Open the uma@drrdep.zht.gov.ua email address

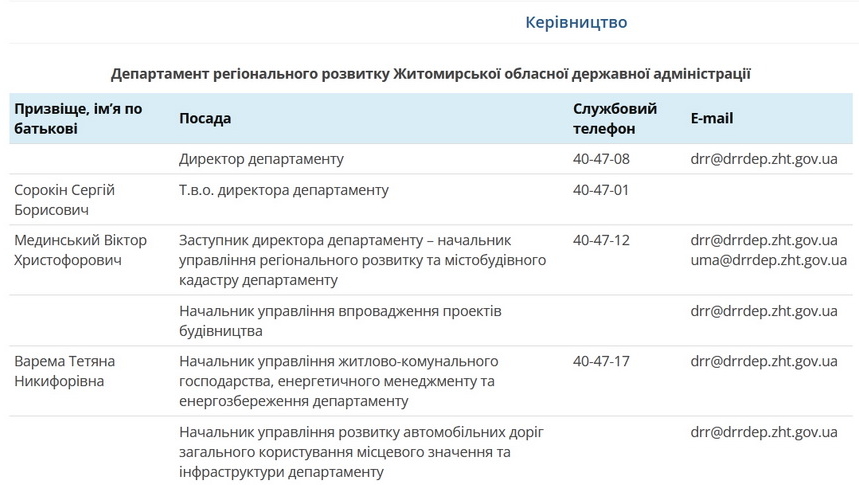[768, 260]
